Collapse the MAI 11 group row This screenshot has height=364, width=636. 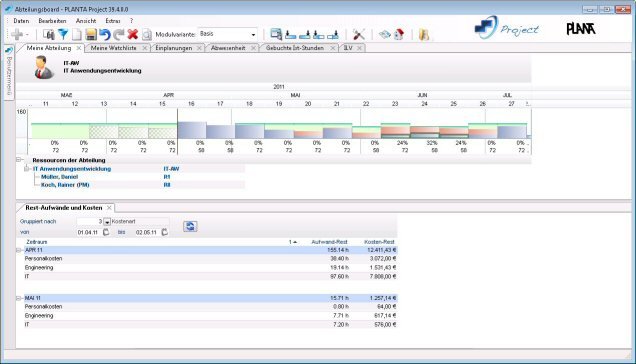(x=19, y=298)
